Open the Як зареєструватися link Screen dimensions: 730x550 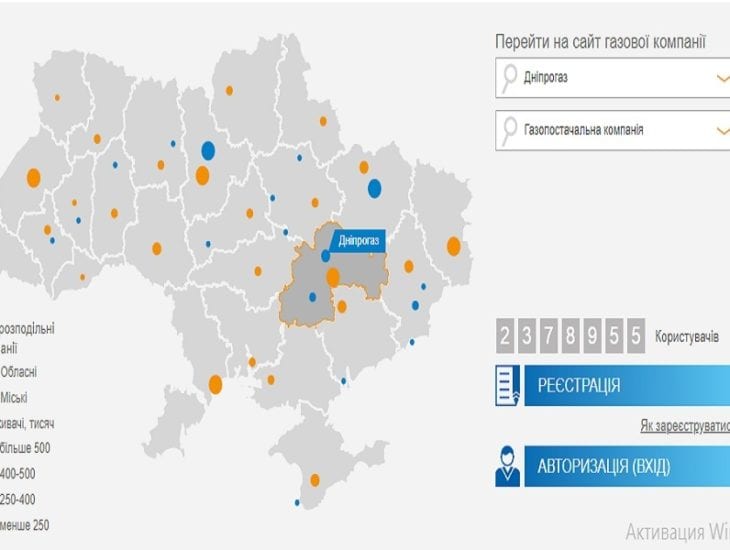pos(684,426)
